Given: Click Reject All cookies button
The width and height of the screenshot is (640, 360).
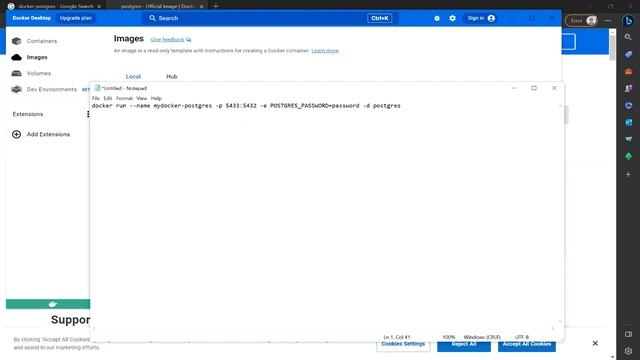Looking at the screenshot, I should point(464,345).
